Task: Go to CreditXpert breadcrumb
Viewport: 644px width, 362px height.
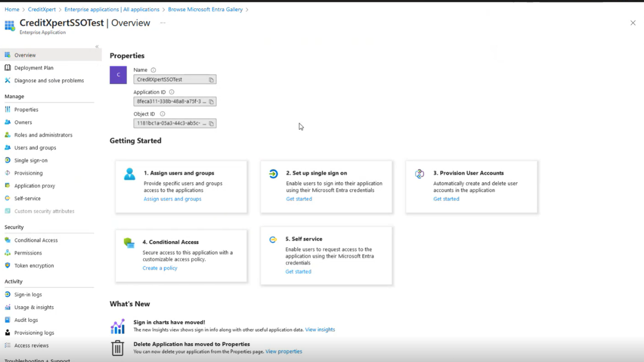Action: tap(42, 9)
